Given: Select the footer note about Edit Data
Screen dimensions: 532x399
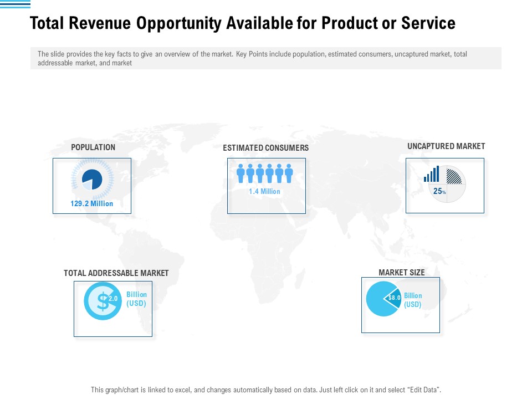Looking at the screenshot, I should pyautogui.click(x=266, y=390).
